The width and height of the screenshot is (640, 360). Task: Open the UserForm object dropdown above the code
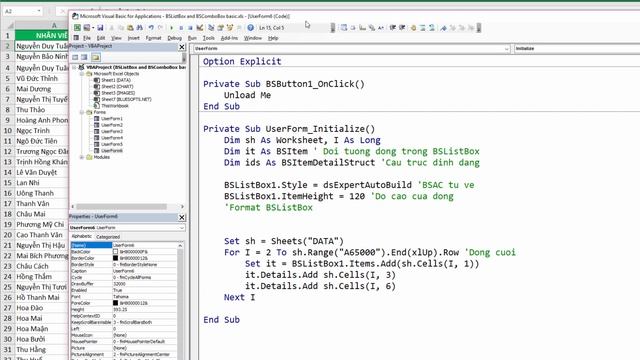coord(507,49)
